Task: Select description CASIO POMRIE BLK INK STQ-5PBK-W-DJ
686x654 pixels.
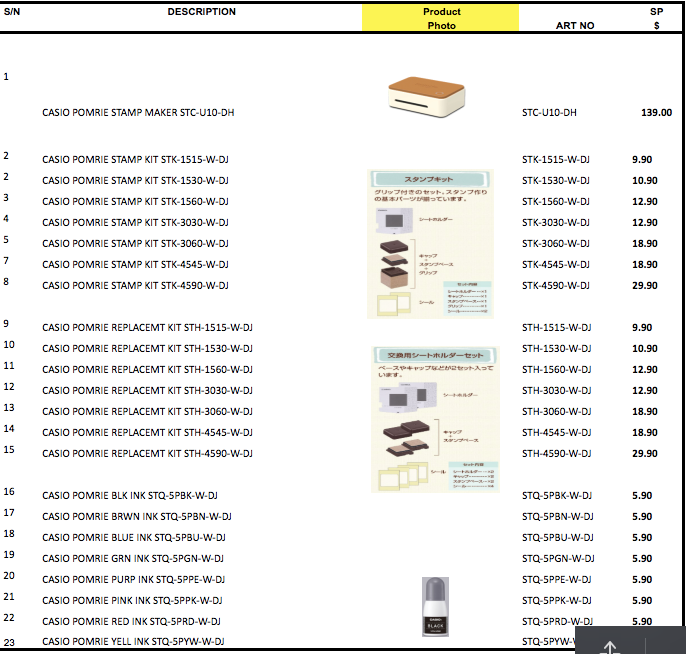Action: point(130,495)
